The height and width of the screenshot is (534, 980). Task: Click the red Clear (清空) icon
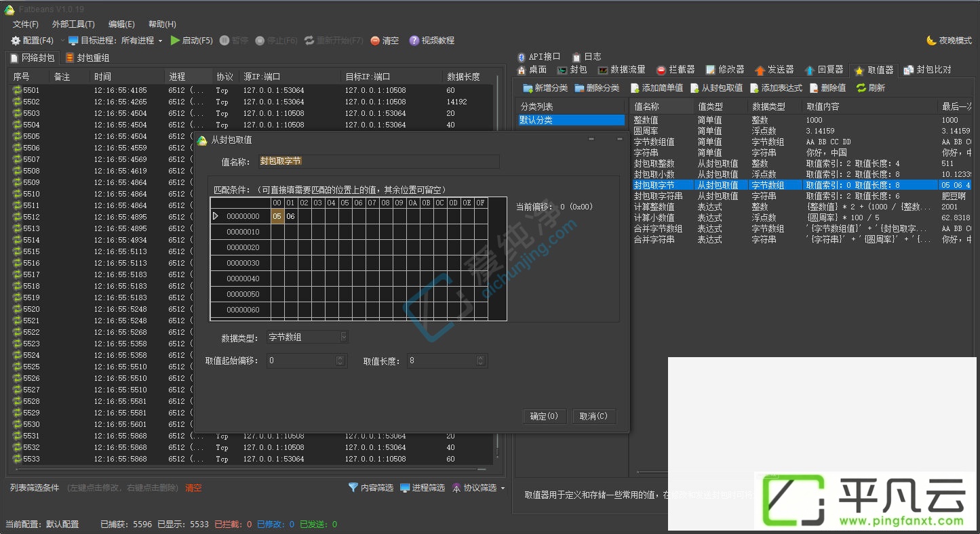coord(375,41)
